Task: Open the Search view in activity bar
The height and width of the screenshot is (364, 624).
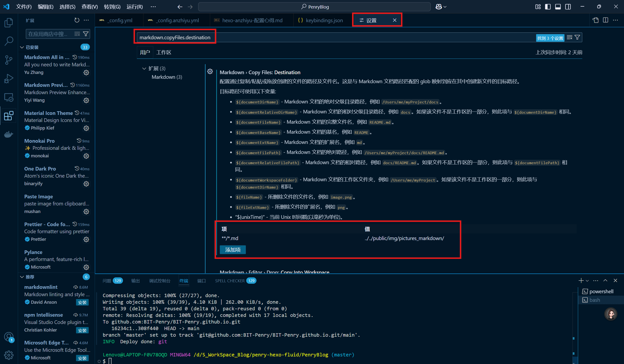Action: coord(9,41)
